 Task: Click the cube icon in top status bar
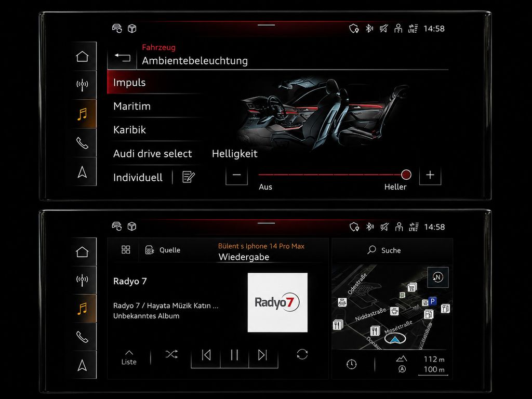coord(132,29)
